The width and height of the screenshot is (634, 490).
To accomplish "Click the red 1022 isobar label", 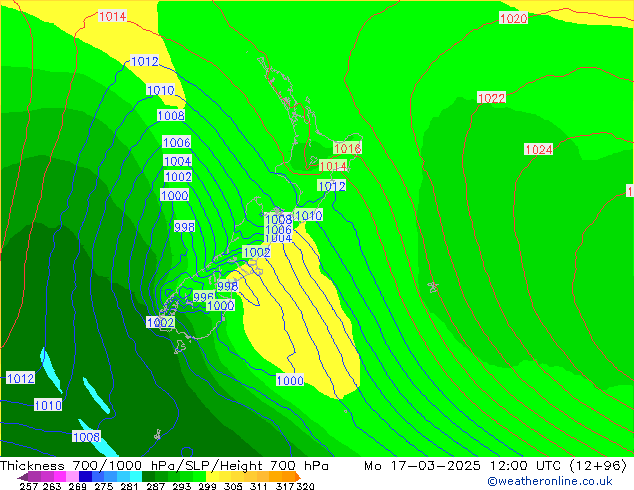I will pyautogui.click(x=491, y=98).
